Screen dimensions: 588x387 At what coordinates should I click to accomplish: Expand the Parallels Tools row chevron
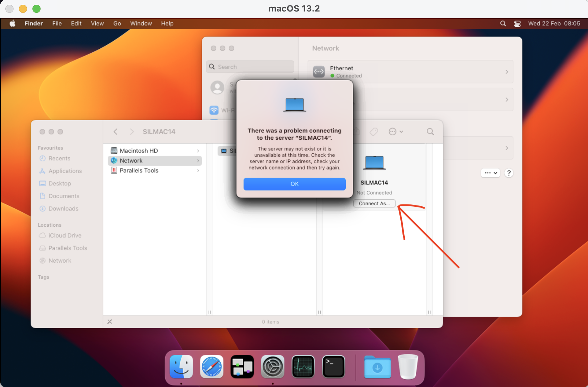pos(198,170)
